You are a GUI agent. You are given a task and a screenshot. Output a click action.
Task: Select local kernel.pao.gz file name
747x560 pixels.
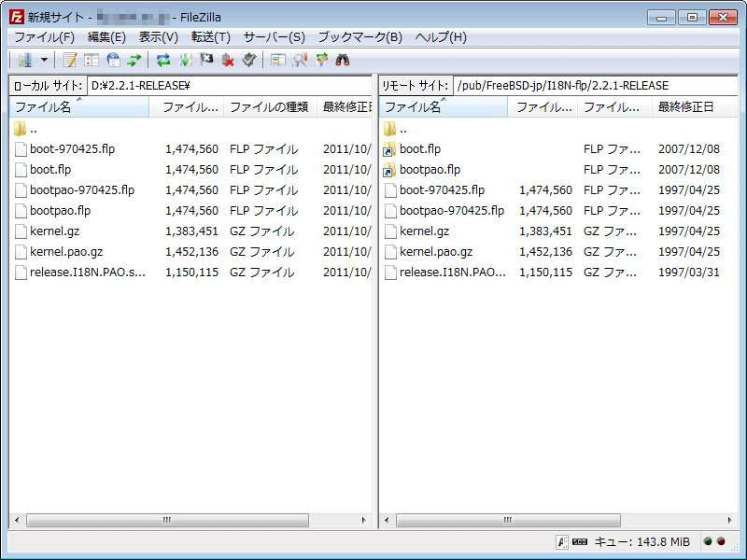click(66, 252)
